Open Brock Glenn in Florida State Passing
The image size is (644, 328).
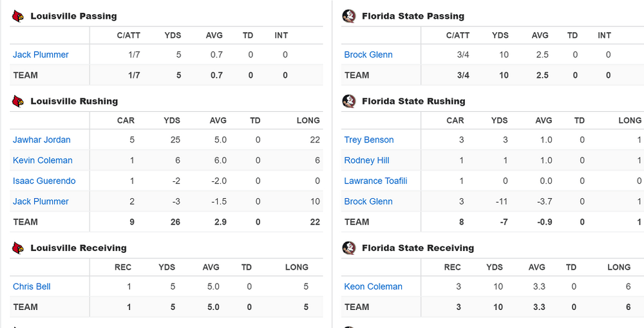point(368,55)
